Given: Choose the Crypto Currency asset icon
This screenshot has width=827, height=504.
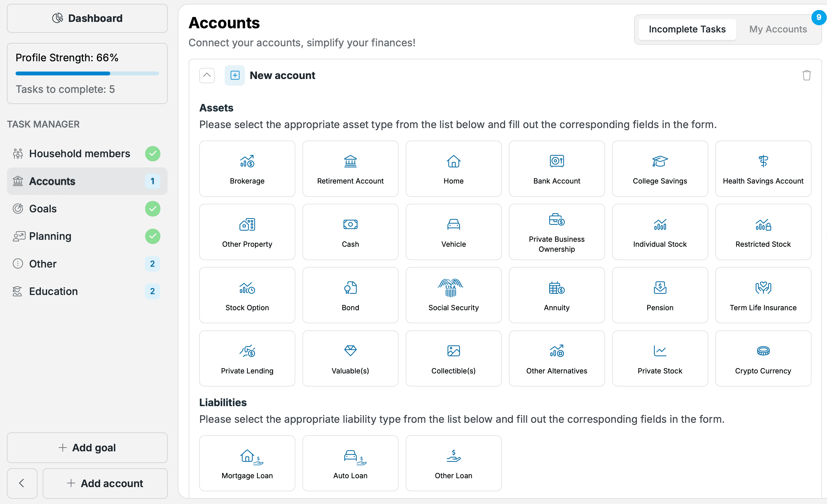Looking at the screenshot, I should pyautogui.click(x=763, y=358).
